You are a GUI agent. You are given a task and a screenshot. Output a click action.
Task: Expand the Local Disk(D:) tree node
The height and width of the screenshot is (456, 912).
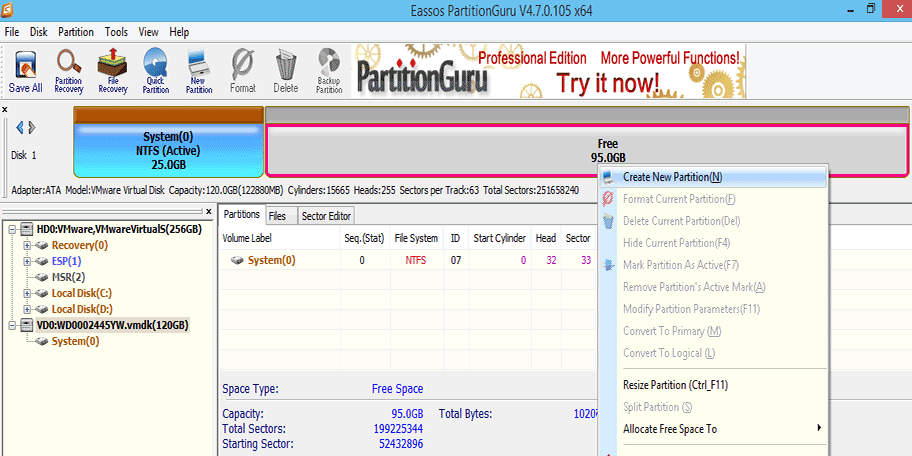[27, 309]
